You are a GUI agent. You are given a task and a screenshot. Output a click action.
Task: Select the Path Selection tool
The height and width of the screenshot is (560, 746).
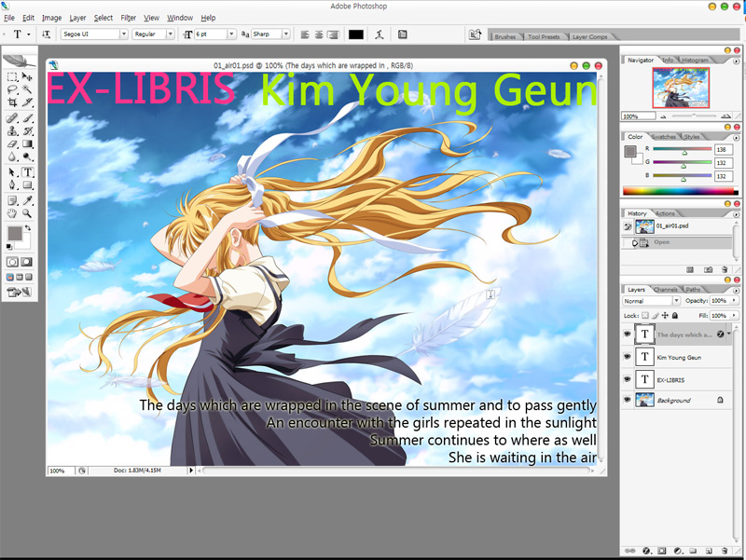point(12,172)
